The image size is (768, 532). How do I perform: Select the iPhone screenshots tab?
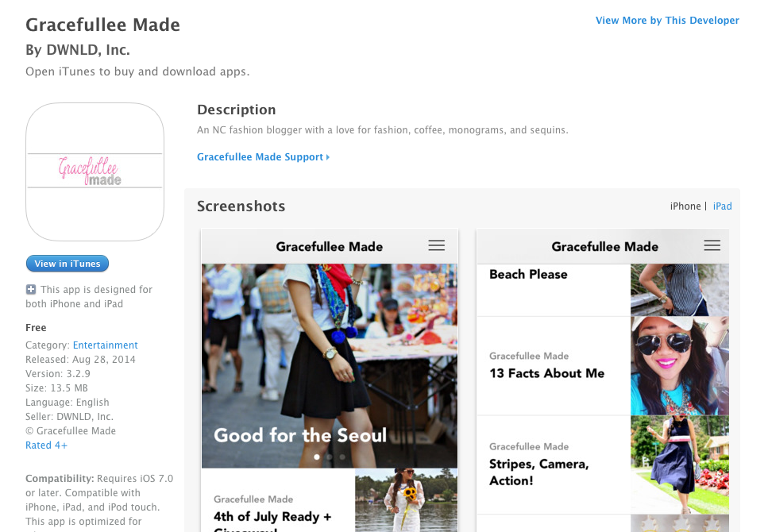click(685, 206)
